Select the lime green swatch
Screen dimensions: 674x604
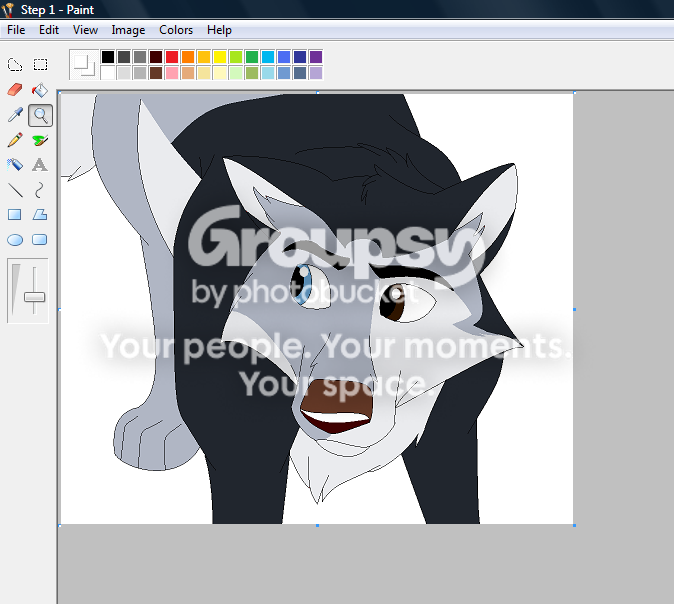[x=236, y=57]
